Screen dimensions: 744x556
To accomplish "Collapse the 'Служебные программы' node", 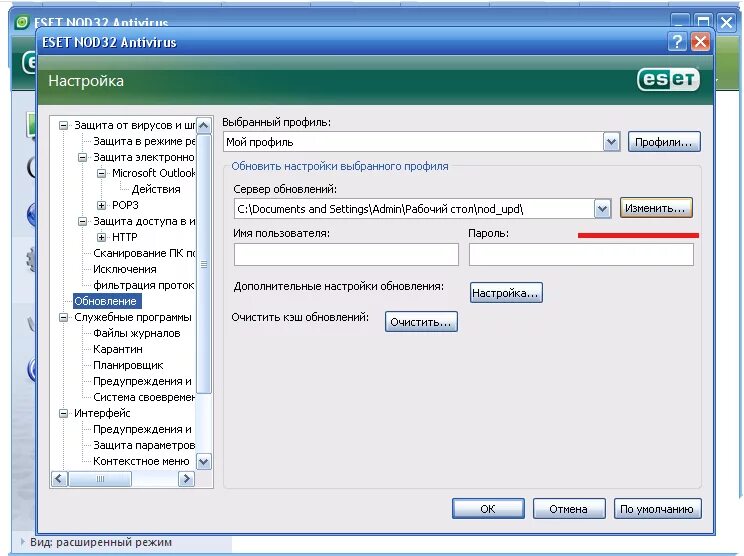I will pos(63,317).
